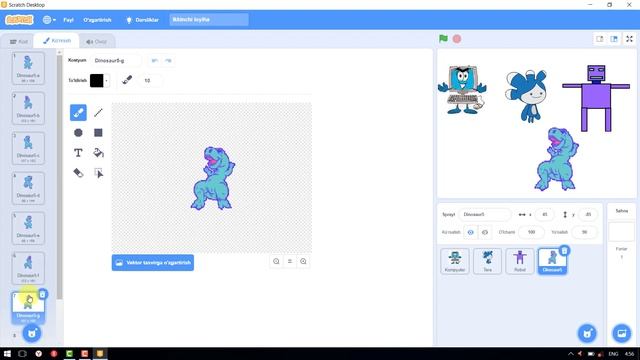Select the Kompyuter sprite

point(455,261)
